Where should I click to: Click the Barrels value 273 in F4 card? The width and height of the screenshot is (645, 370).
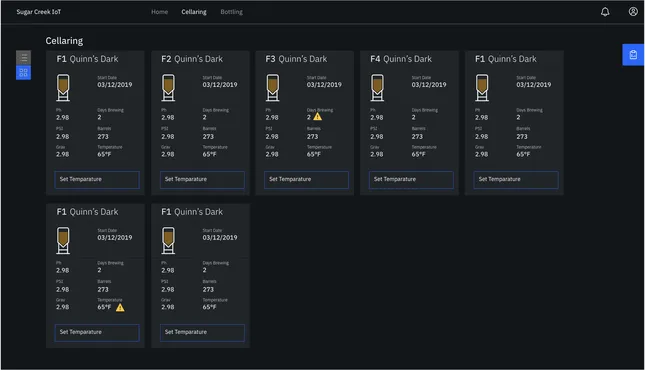[x=418, y=136]
